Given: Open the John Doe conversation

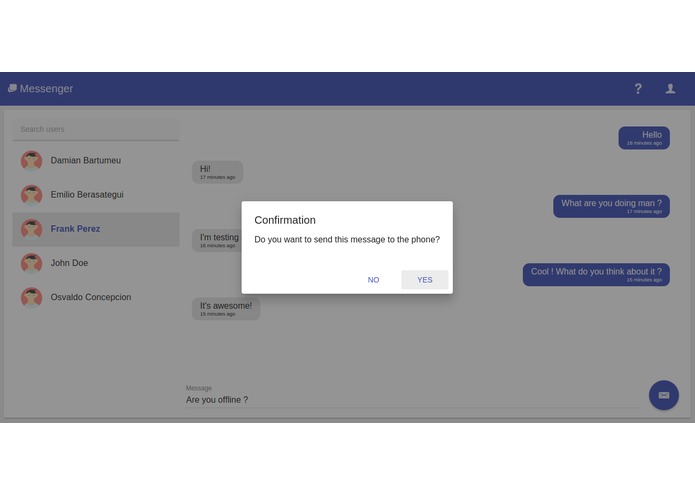Looking at the screenshot, I should point(96,263).
